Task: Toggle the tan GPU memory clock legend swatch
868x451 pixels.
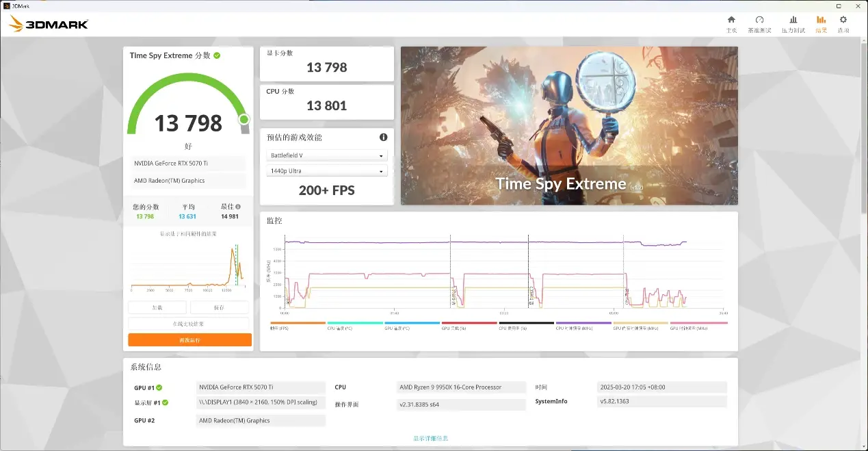Action: [x=641, y=322]
